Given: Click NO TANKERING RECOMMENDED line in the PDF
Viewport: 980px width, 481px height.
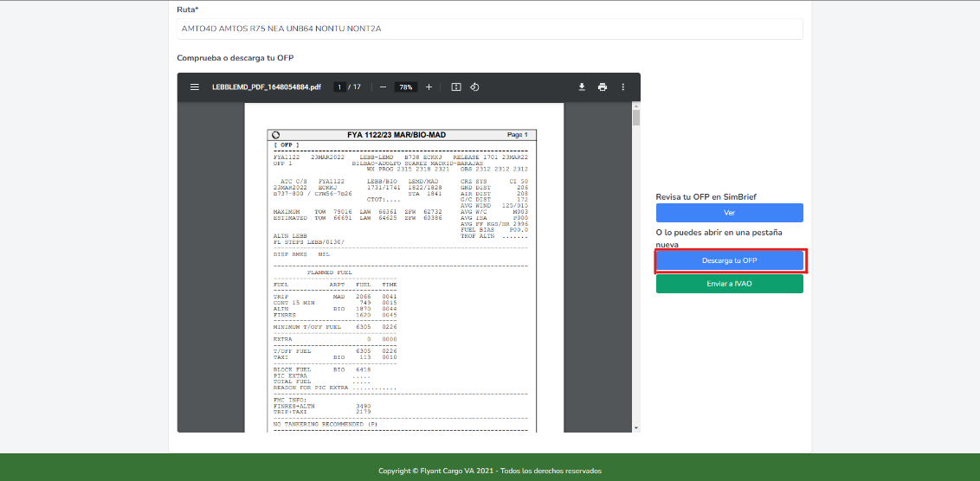Looking at the screenshot, I should [324, 424].
